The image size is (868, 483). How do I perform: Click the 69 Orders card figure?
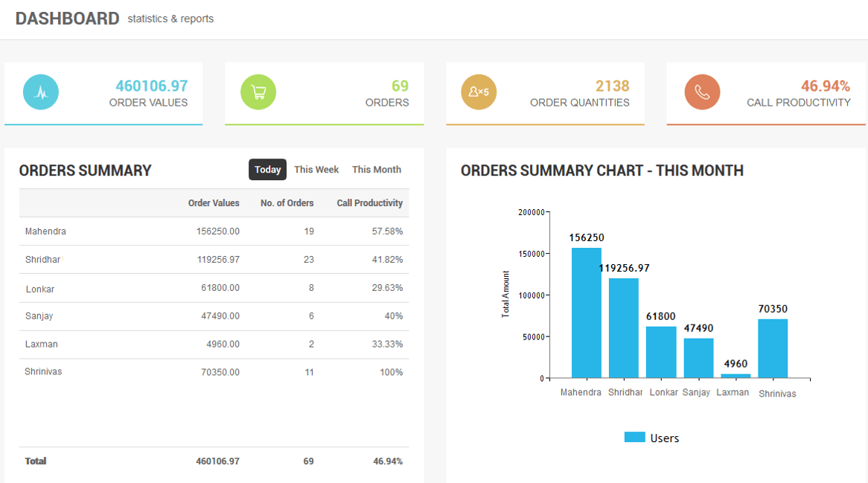tap(401, 86)
